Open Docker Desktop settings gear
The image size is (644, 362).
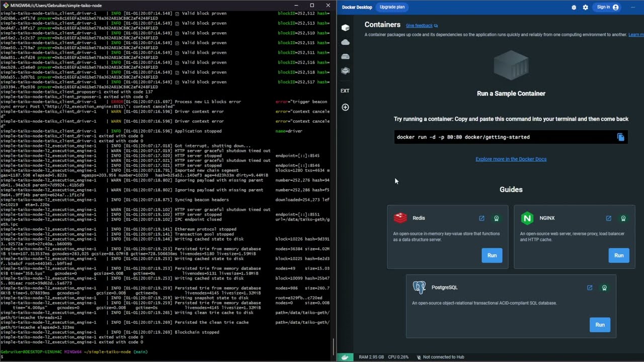[585, 8]
